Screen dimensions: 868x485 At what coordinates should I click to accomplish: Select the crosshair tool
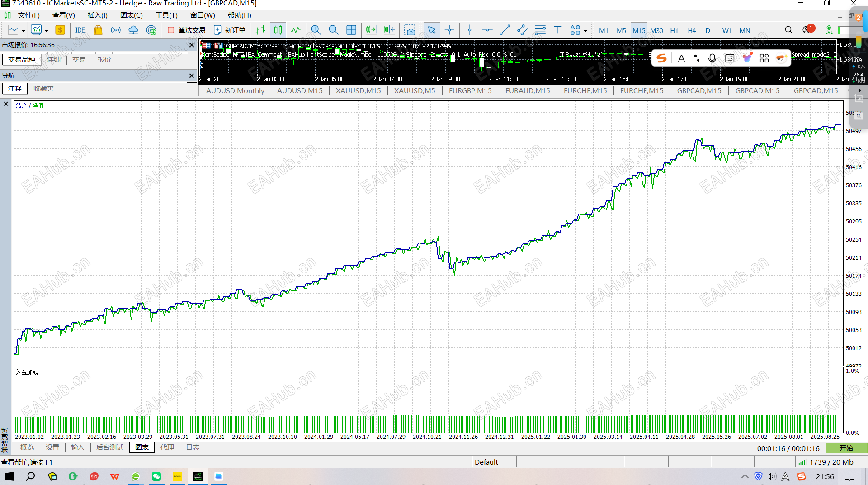pyautogui.click(x=449, y=30)
